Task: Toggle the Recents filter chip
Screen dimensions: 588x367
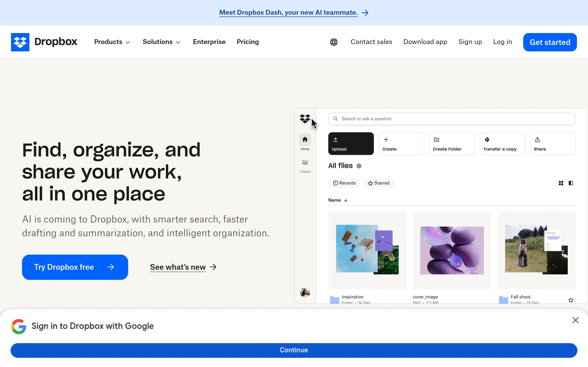Action: coord(344,183)
